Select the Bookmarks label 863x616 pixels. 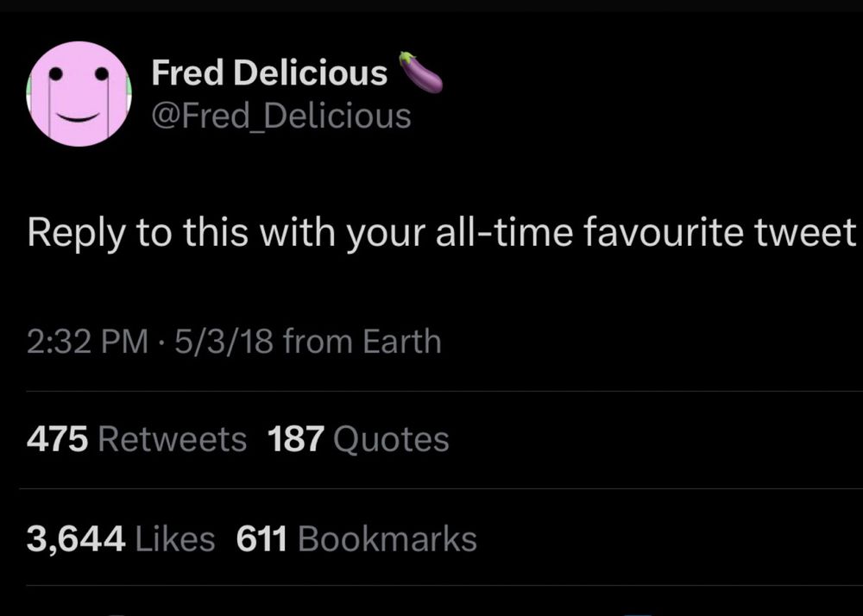(x=387, y=539)
